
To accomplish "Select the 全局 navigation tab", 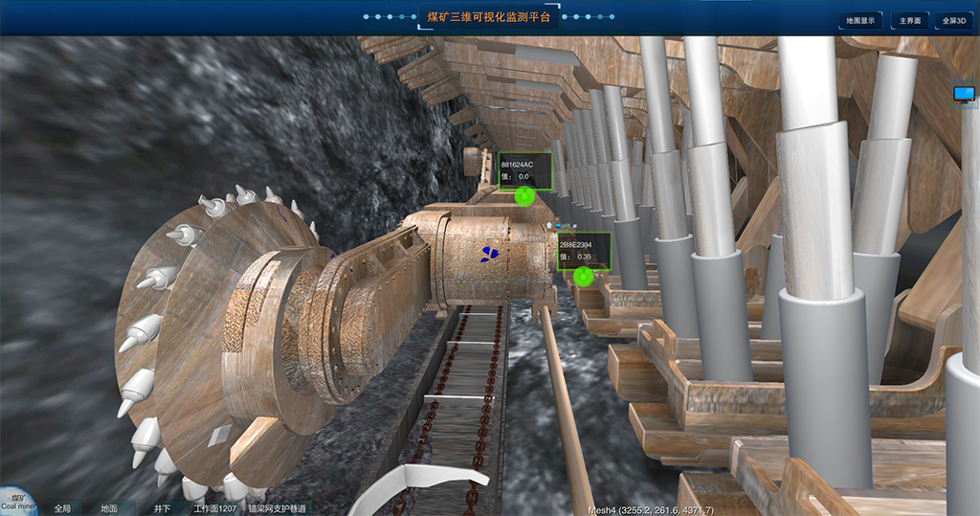I will tap(62, 508).
